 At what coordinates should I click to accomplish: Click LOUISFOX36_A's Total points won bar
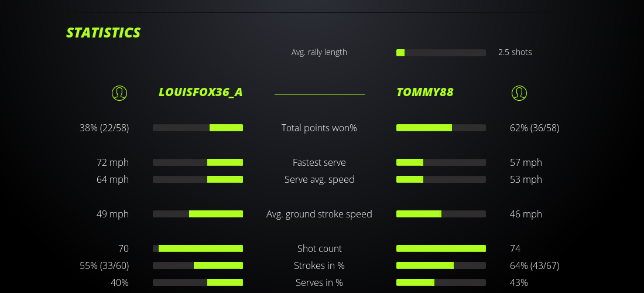198,128
